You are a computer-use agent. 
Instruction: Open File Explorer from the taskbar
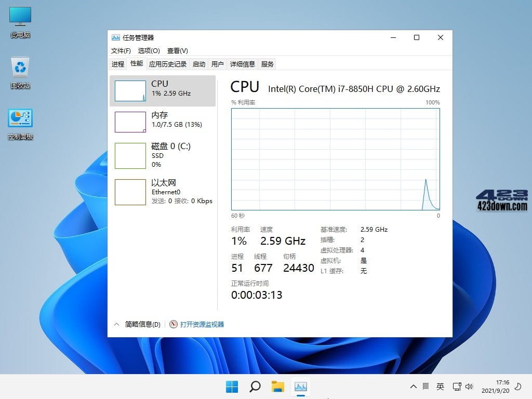pyautogui.click(x=278, y=387)
